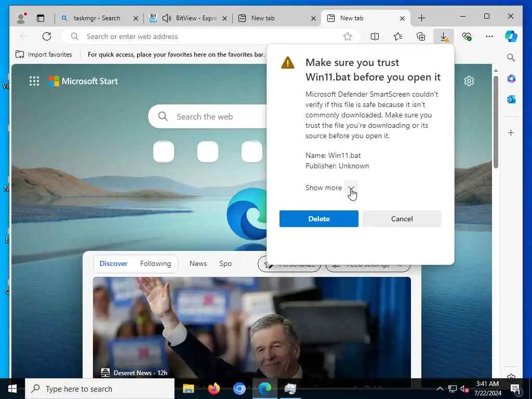The width and height of the screenshot is (532, 399).
Task: Click the page vertical scrollbar thumb
Action: (496, 122)
